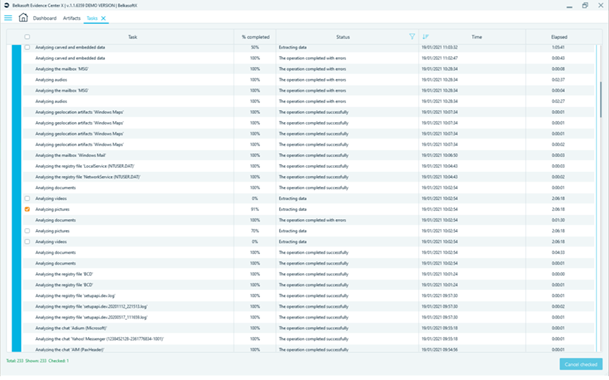Screen dimensions: 609x380
Task: Click elapsed value 0:01:30
Action: 558,220
